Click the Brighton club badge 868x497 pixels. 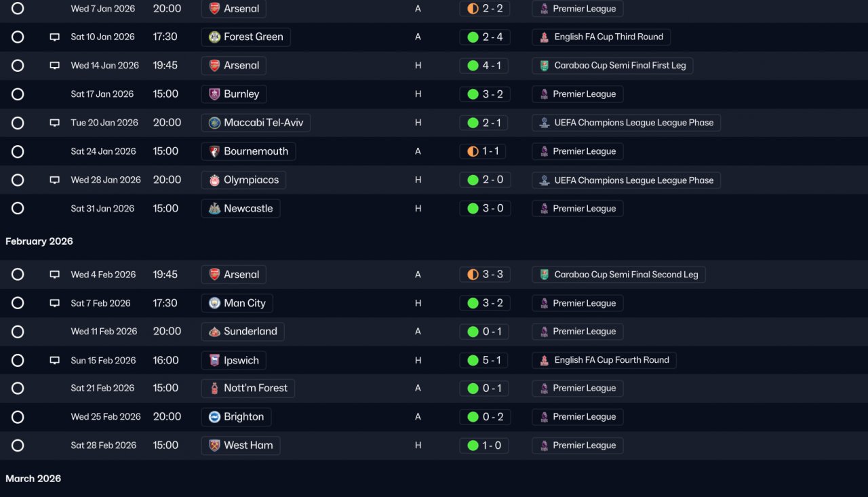coord(214,417)
